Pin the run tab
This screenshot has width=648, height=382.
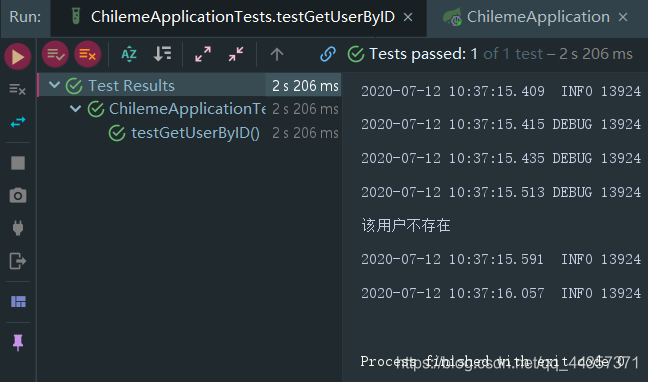(x=18, y=343)
